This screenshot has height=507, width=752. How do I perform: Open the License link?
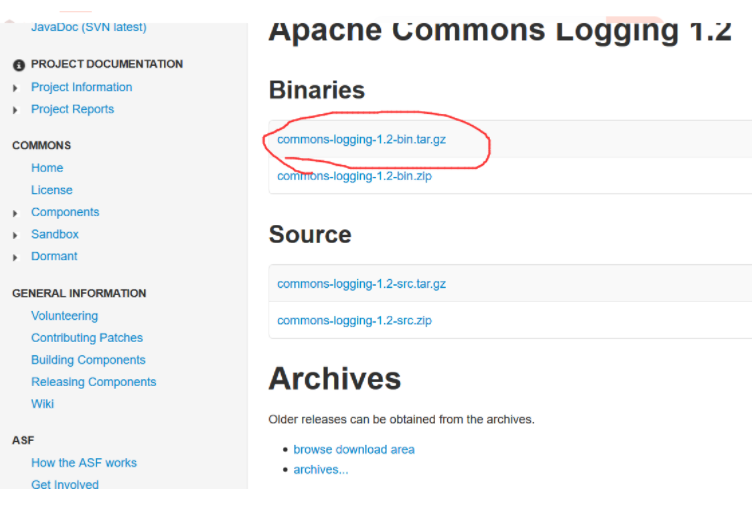tap(52, 190)
